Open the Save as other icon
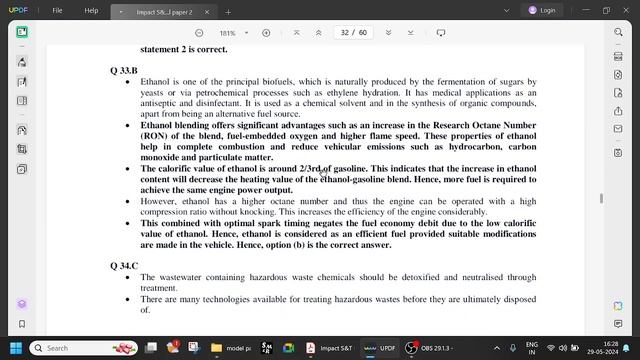The image size is (640, 360). click(x=618, y=153)
